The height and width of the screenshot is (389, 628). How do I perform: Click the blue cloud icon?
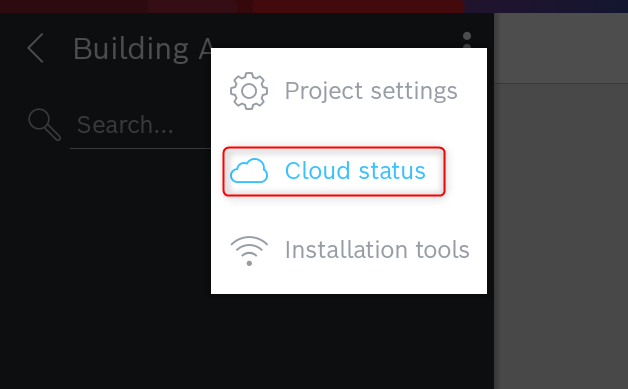[x=249, y=171]
